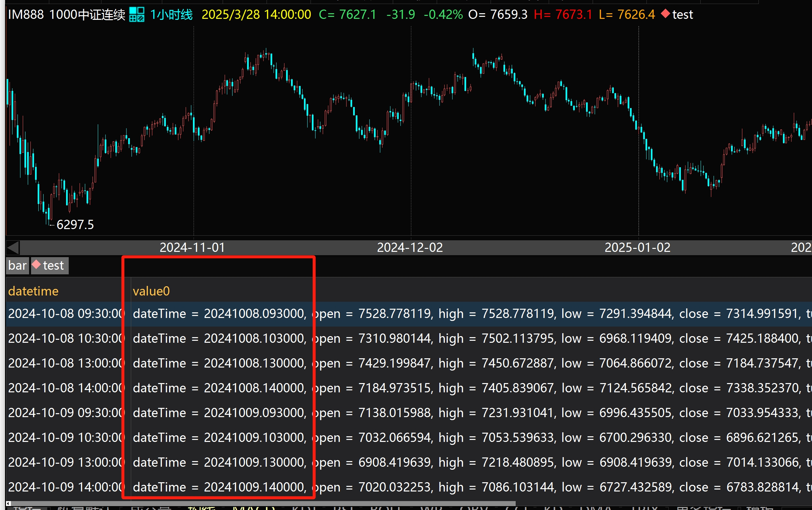The image size is (812, 510).
Task: Click the low = 6968.119409 value
Action: coord(617,338)
